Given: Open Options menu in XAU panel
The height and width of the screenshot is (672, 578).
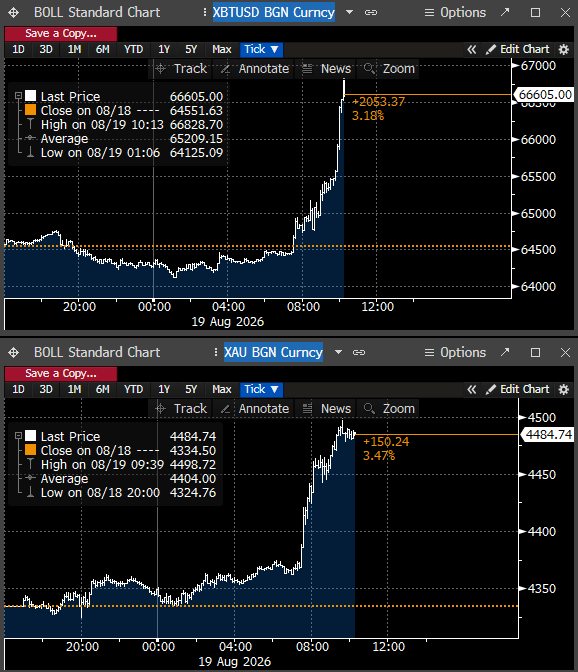Looking at the screenshot, I should click(x=455, y=352).
